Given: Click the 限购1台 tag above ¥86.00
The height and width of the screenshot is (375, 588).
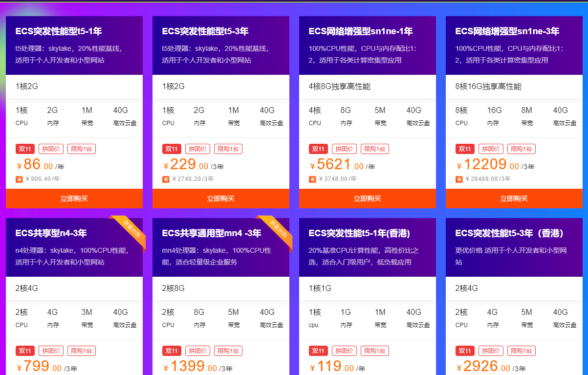Looking at the screenshot, I should tap(82, 149).
